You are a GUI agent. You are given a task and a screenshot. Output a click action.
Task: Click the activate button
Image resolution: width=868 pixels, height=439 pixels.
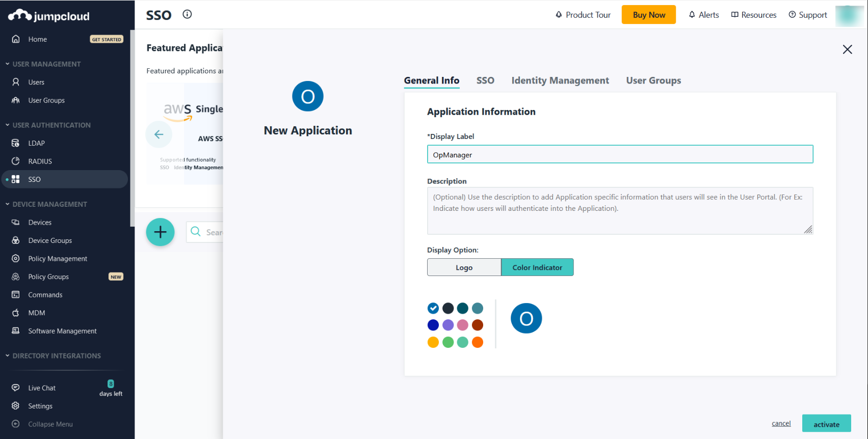pos(826,424)
